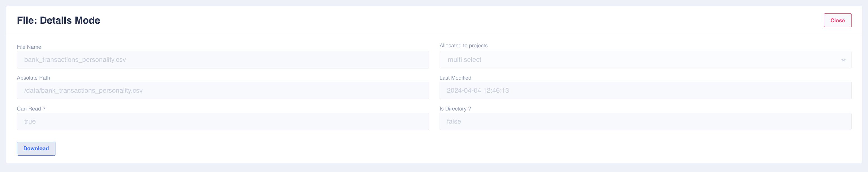
Task: Click the 'Is Directory ?' label
Action: [x=455, y=109]
